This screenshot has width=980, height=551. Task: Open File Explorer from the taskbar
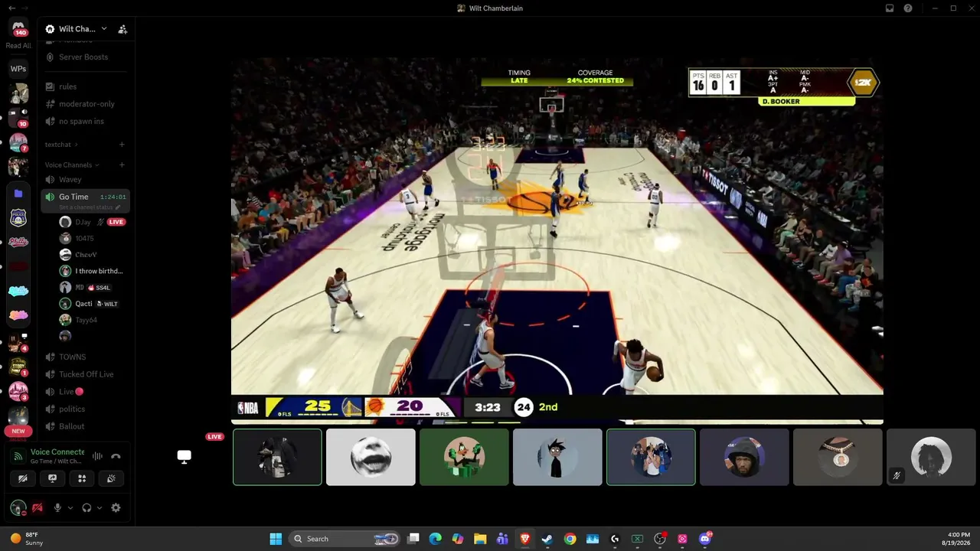point(480,539)
